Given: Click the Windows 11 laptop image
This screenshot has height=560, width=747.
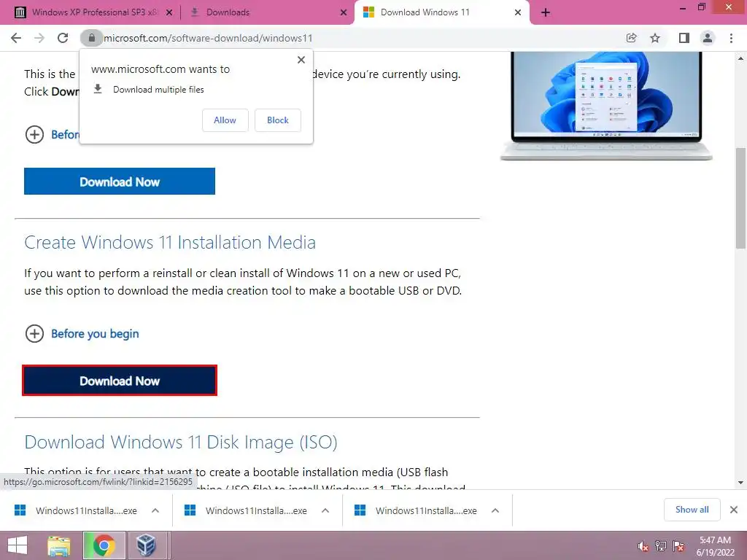Looking at the screenshot, I should 606,106.
